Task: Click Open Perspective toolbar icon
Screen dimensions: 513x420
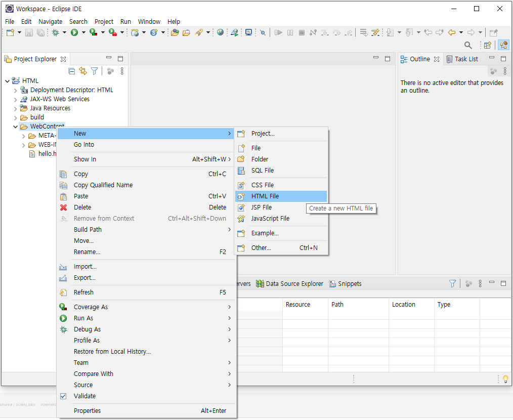Action: (488, 45)
